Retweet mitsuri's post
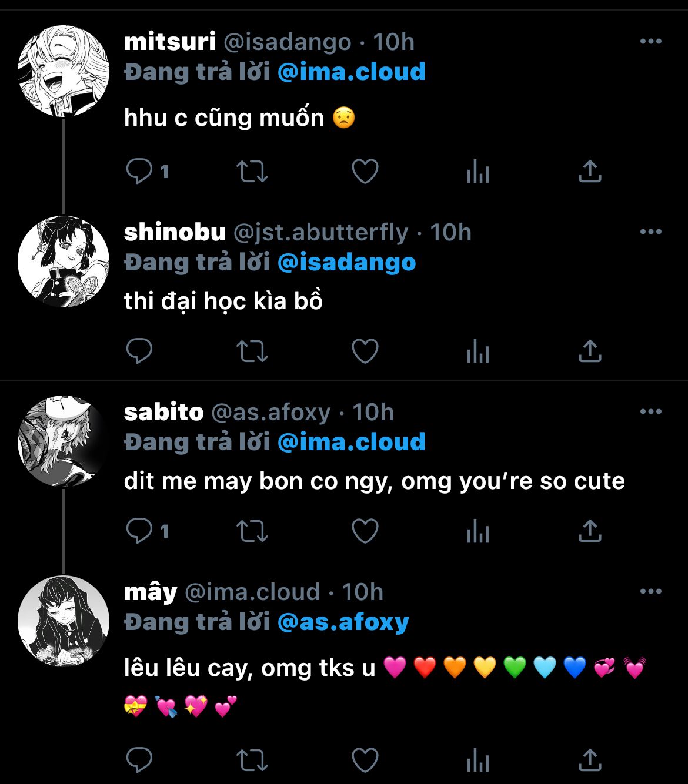Viewport: 688px width, 784px height. tap(252, 172)
